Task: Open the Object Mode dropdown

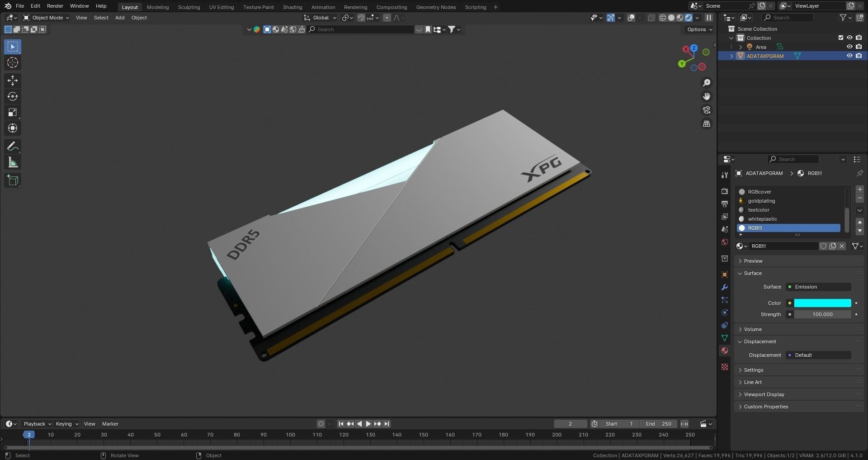Action: pos(46,18)
